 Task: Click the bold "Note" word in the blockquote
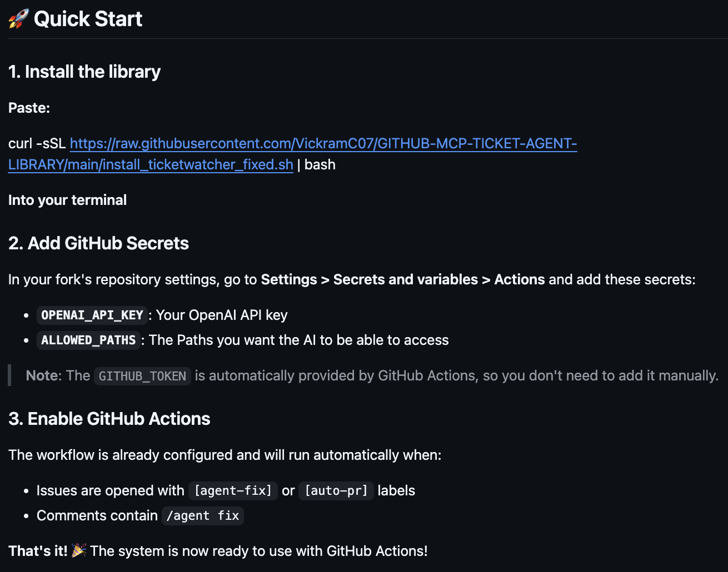click(42, 376)
